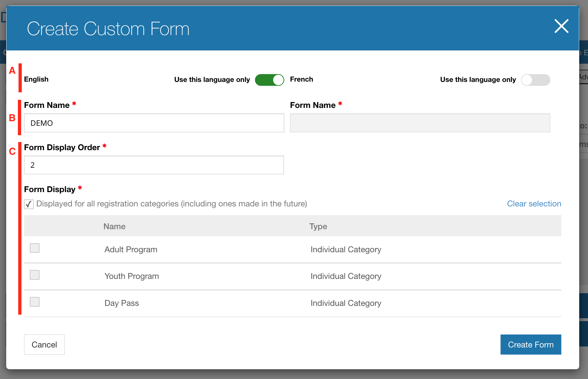
Task: Click the Create Custom Form title text
Action: coord(108,29)
